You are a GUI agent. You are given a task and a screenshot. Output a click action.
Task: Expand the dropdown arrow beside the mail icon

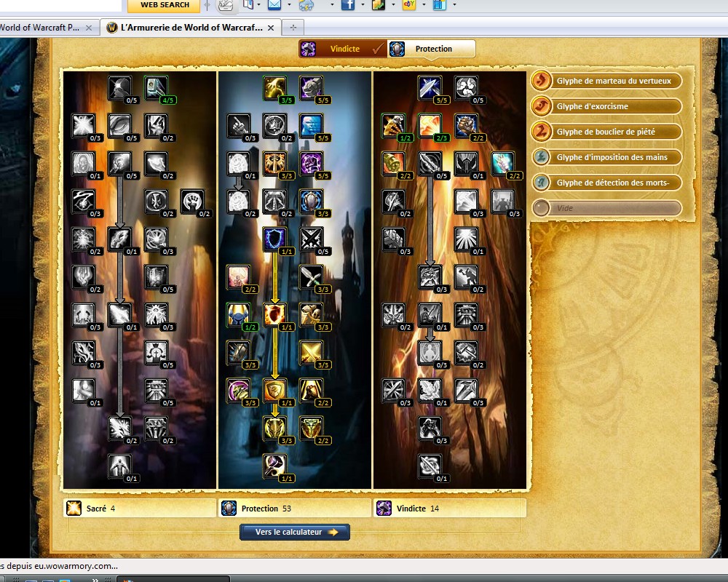[289, 5]
